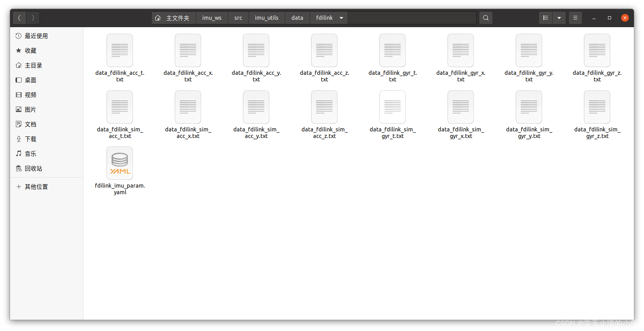
Task: Expand the fdilink path dropdown arrow
Action: click(x=341, y=18)
